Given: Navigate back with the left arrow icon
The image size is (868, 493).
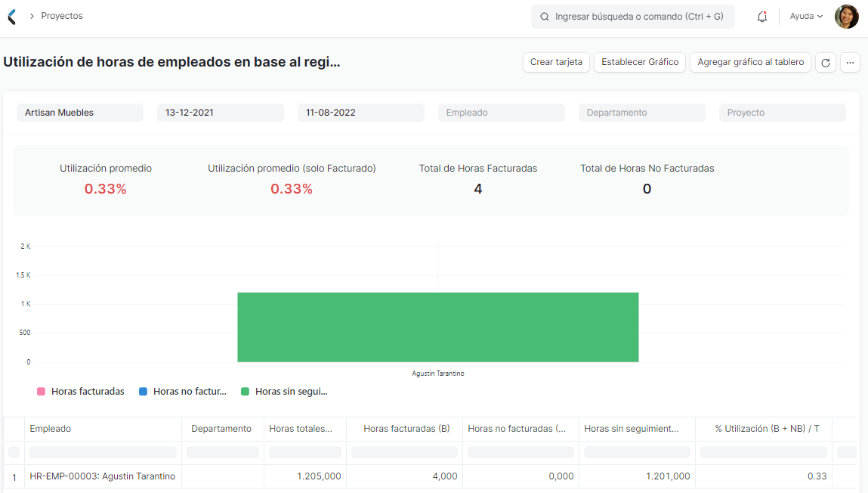Looking at the screenshot, I should [10, 16].
